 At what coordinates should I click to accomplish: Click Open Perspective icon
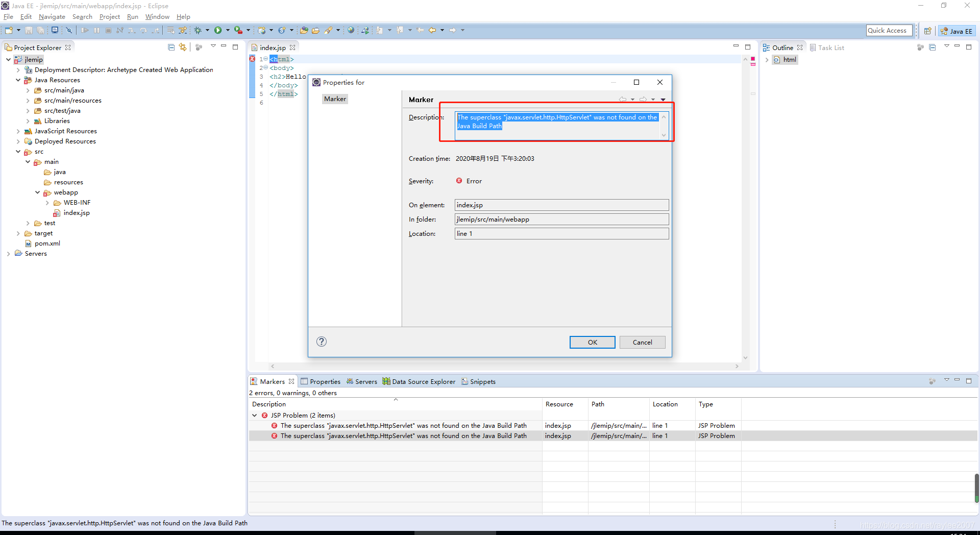click(928, 31)
